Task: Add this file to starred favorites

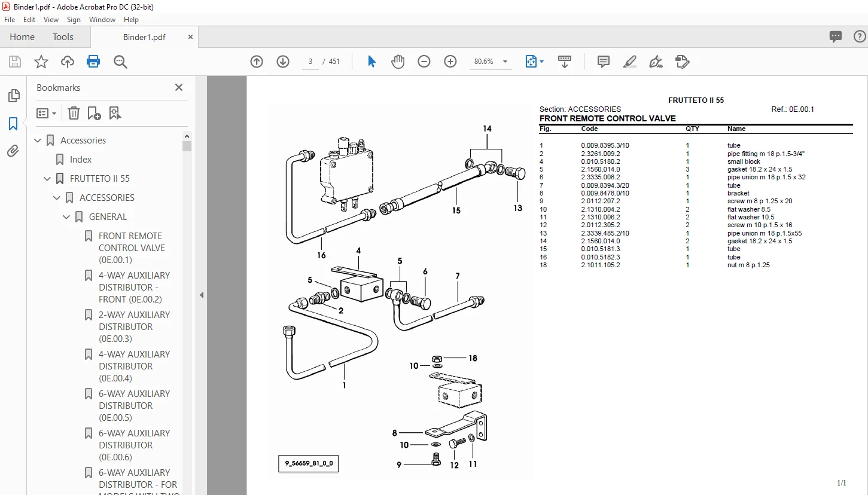Action: pos(41,62)
